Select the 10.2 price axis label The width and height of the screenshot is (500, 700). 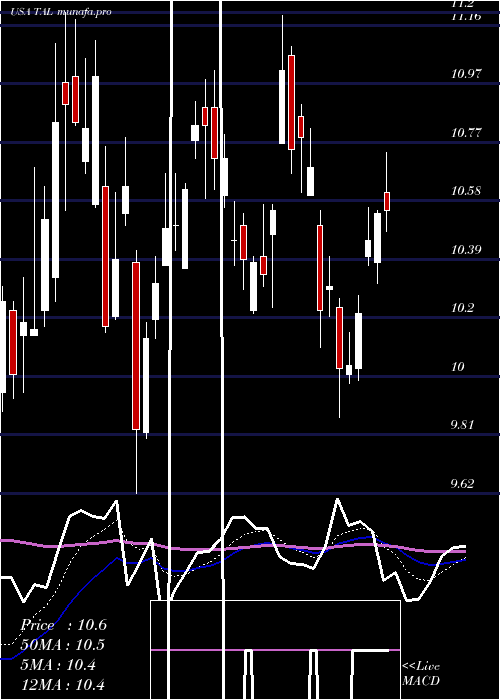point(462,308)
